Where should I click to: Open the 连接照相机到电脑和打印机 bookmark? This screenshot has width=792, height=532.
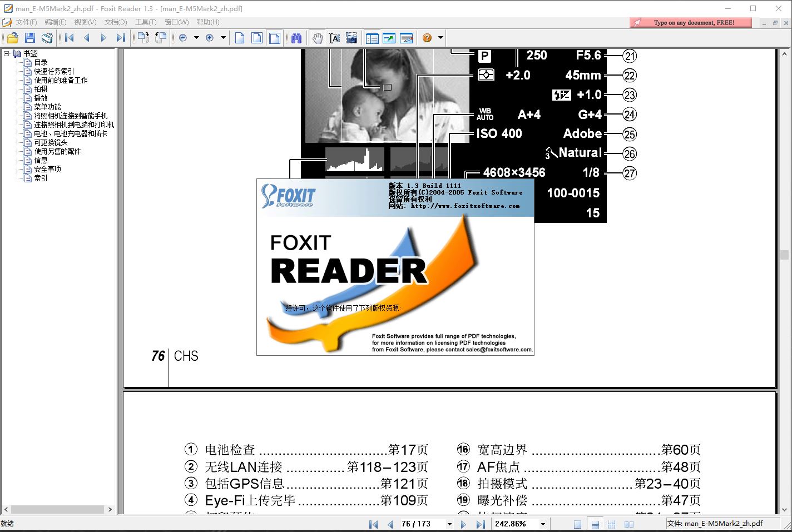tap(74, 125)
